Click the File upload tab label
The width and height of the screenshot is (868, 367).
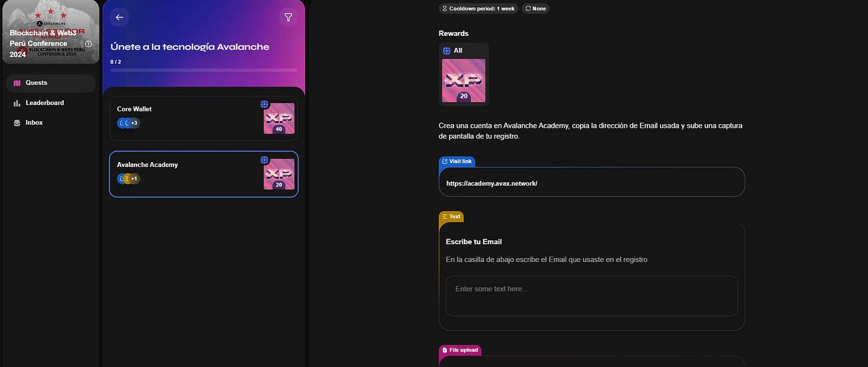pos(460,350)
